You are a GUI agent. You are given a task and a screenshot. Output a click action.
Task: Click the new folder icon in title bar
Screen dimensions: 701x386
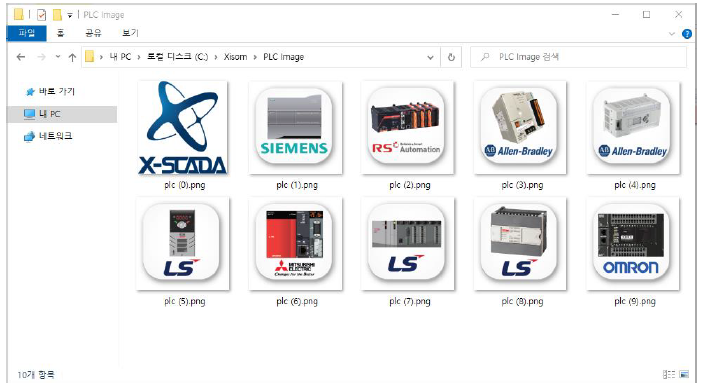click(x=57, y=15)
